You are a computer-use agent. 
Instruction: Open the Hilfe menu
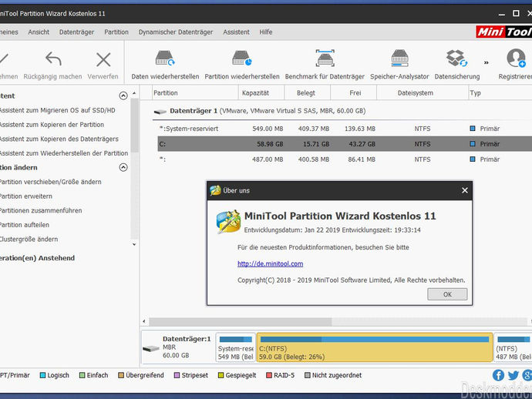click(266, 32)
